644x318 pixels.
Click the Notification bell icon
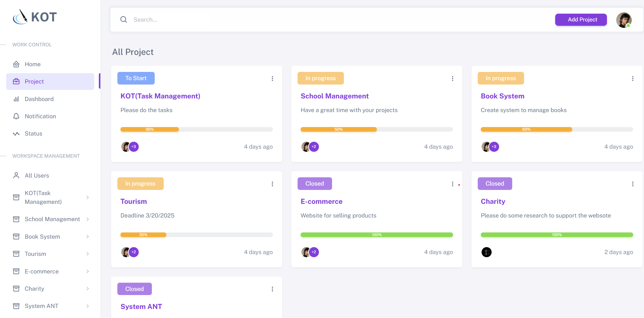[16, 116]
